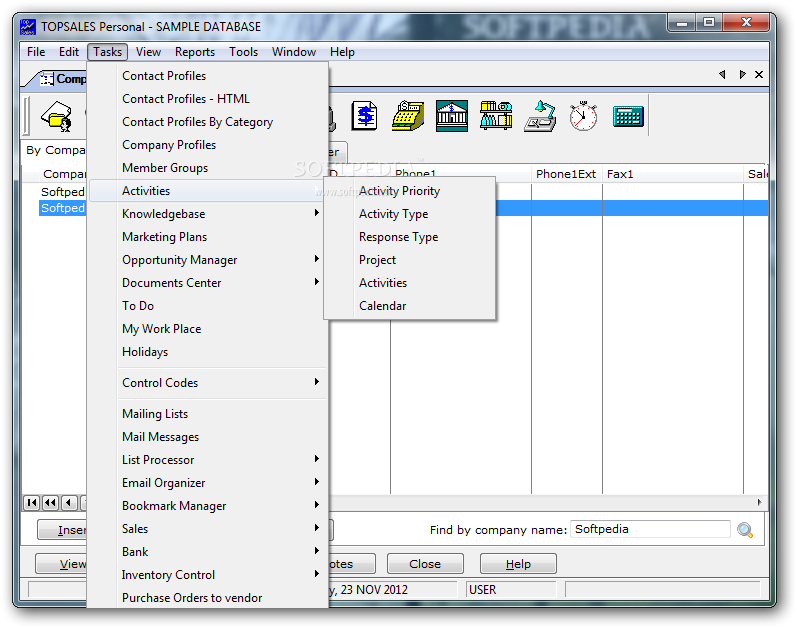Select Contact Profiles menu item
797x628 pixels.
208,76
